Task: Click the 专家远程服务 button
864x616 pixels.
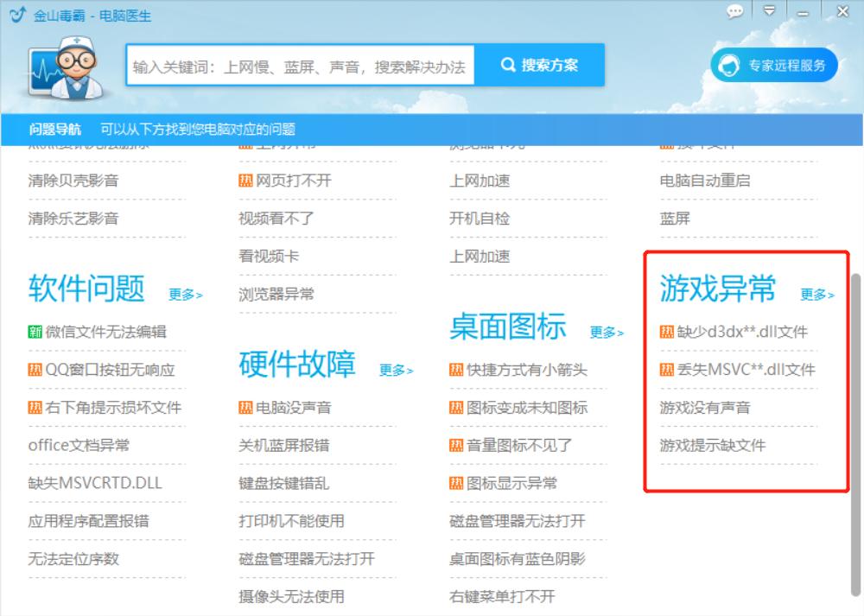Action: point(773,64)
